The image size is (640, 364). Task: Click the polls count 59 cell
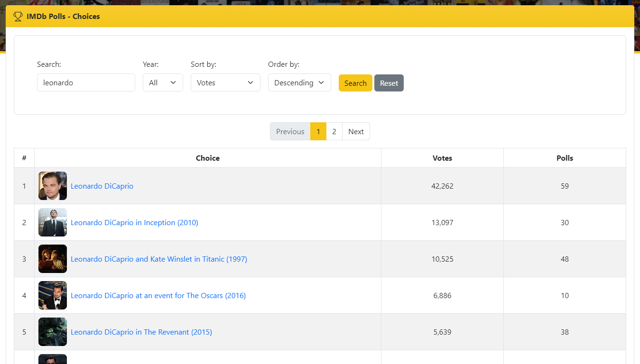click(565, 186)
